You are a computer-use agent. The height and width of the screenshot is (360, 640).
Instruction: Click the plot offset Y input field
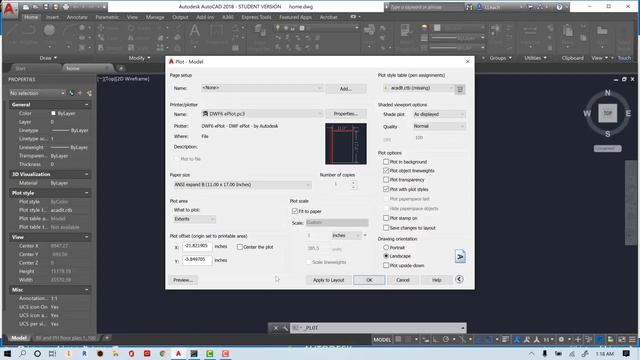pos(197,260)
